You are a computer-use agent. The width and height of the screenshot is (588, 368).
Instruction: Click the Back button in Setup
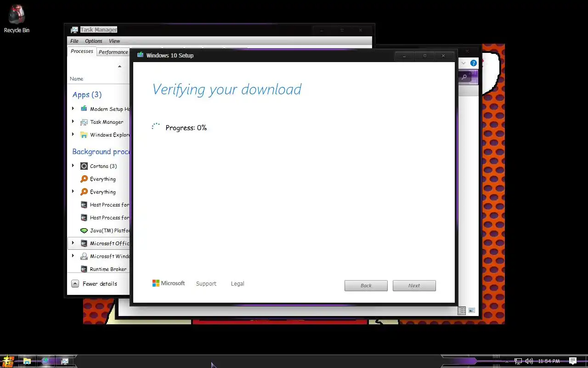click(x=366, y=286)
